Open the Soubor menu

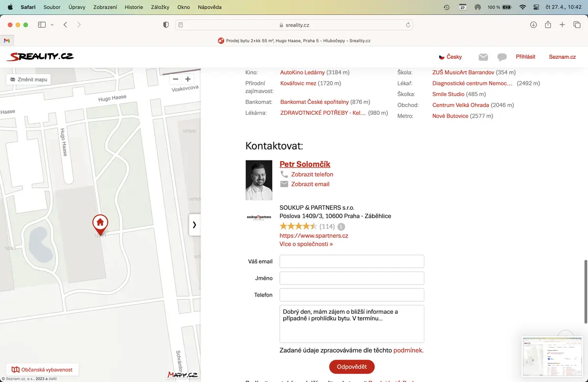coord(52,7)
